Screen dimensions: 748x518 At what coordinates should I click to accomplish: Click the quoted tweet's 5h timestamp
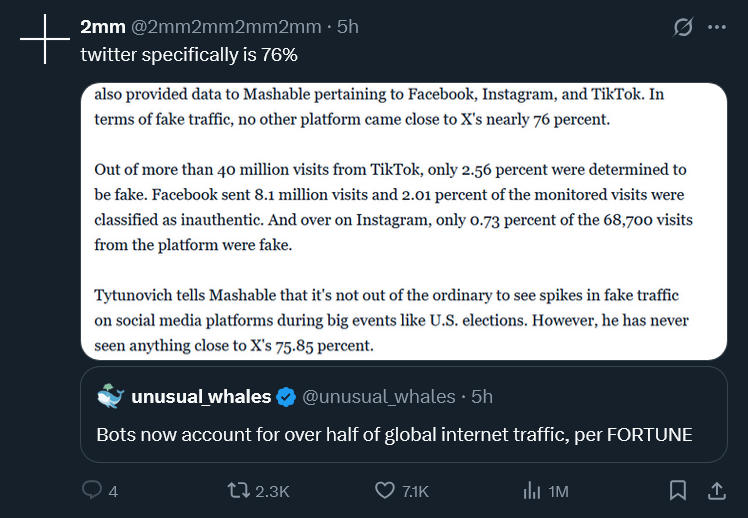(x=482, y=397)
